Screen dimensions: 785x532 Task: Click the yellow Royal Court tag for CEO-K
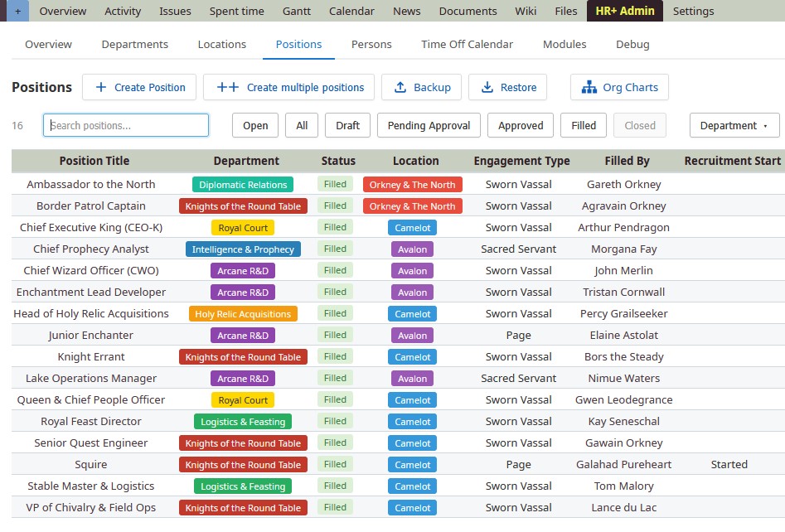[243, 228]
